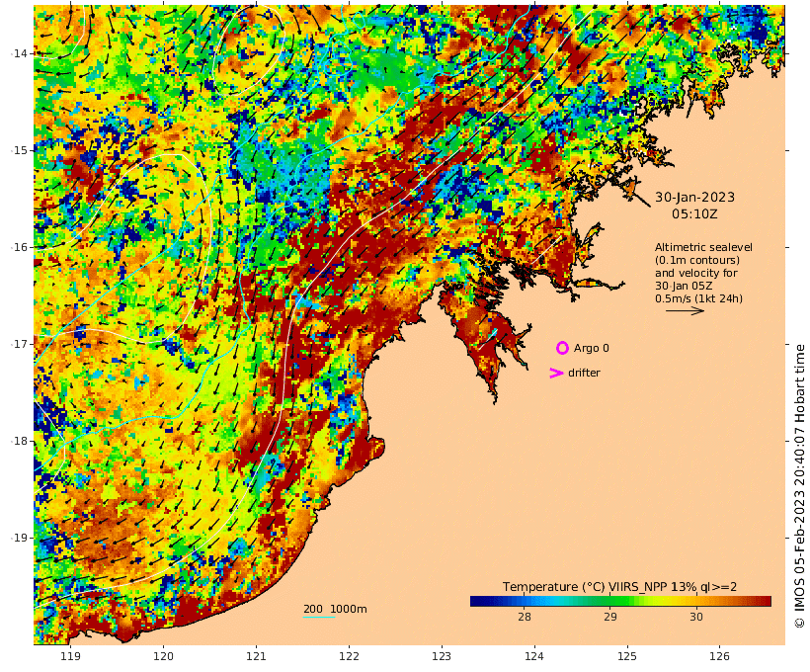
Task: Click the colorbar value '29'
Action: [610, 617]
